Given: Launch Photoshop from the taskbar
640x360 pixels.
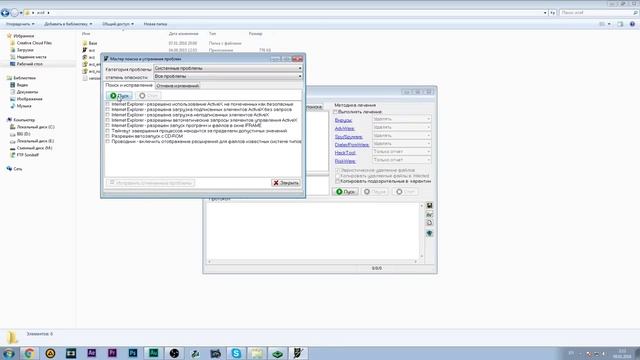Looking at the screenshot, I should click(x=133, y=353).
